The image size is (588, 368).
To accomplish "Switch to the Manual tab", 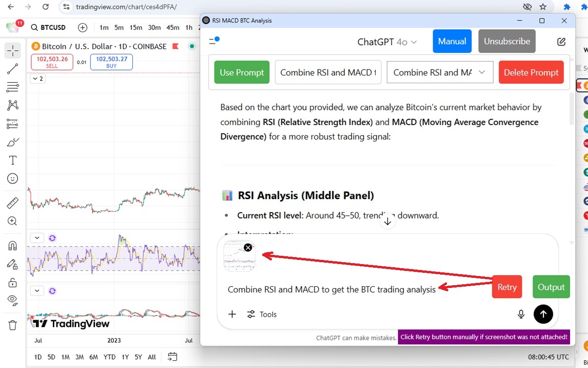I will point(452,41).
